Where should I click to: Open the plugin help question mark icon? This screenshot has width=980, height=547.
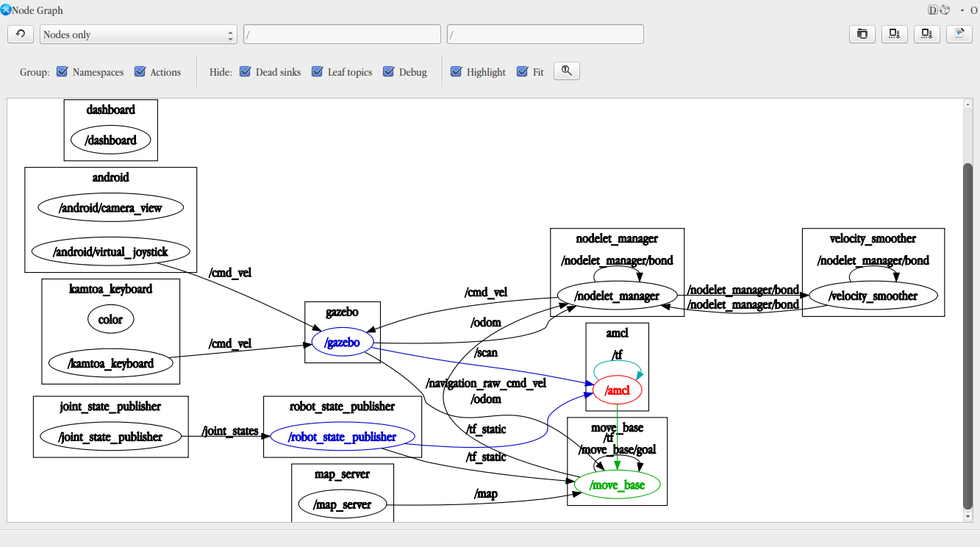(x=945, y=10)
